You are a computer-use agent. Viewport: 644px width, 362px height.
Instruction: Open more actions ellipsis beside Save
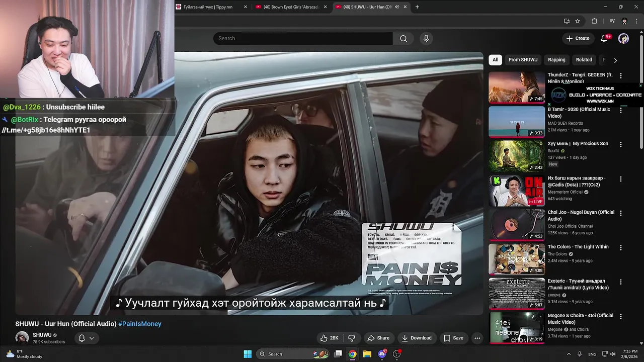click(477, 338)
